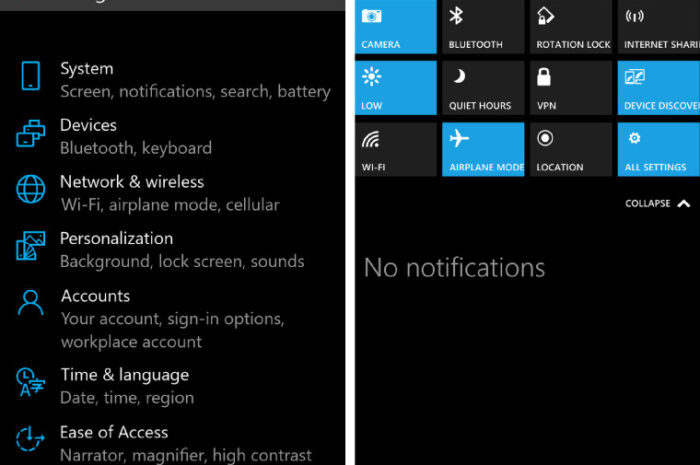Toggle the VPN label
This screenshot has width=700, height=465.
tap(546, 106)
